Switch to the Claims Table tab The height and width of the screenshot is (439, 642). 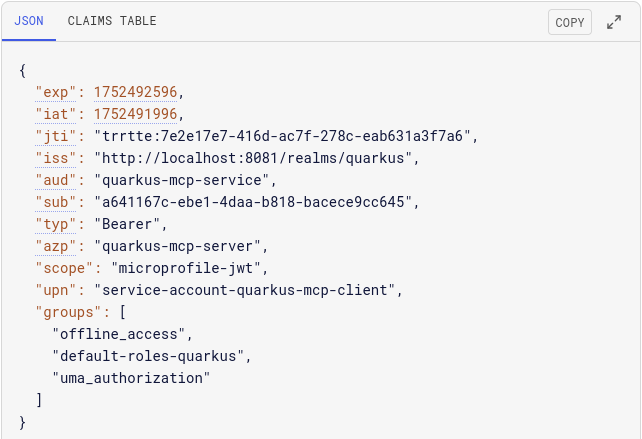click(112, 21)
